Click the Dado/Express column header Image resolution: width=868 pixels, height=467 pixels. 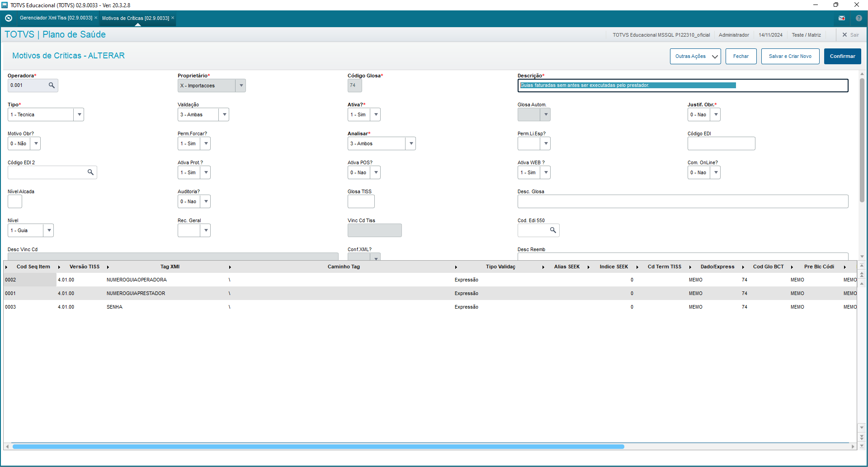(x=717, y=267)
